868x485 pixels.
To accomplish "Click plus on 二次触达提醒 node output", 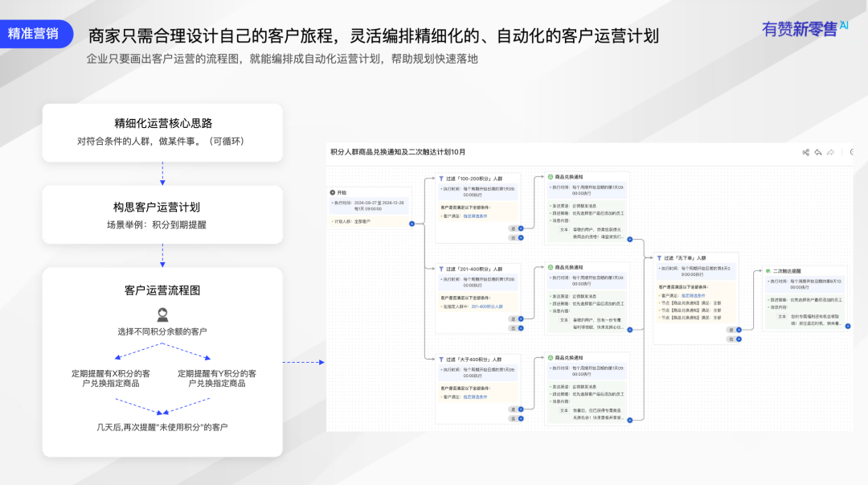I will pyautogui.click(x=847, y=326).
